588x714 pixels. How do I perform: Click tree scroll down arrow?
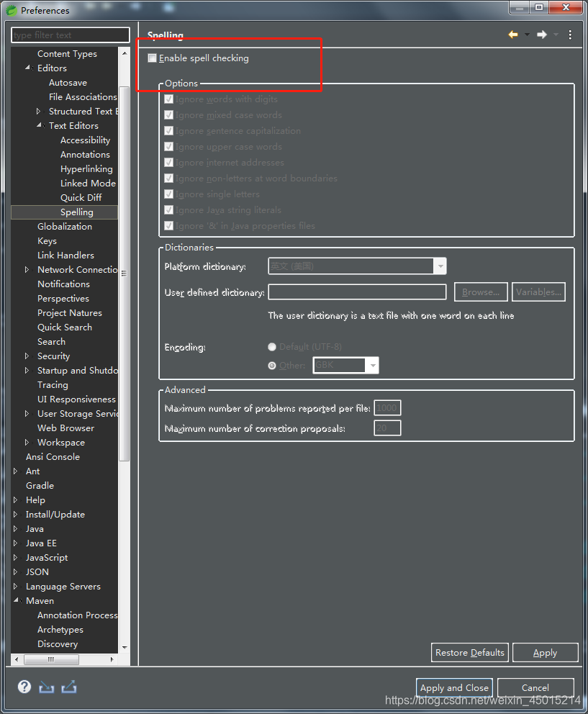point(125,647)
